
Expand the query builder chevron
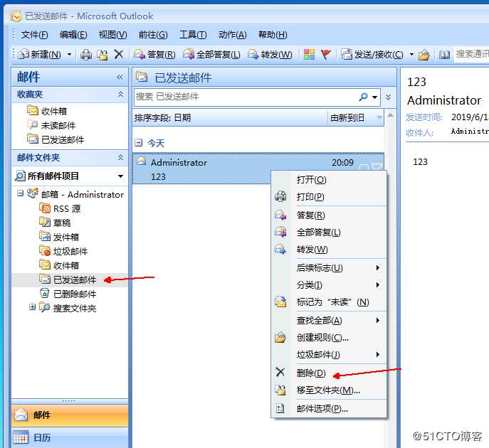(x=388, y=97)
